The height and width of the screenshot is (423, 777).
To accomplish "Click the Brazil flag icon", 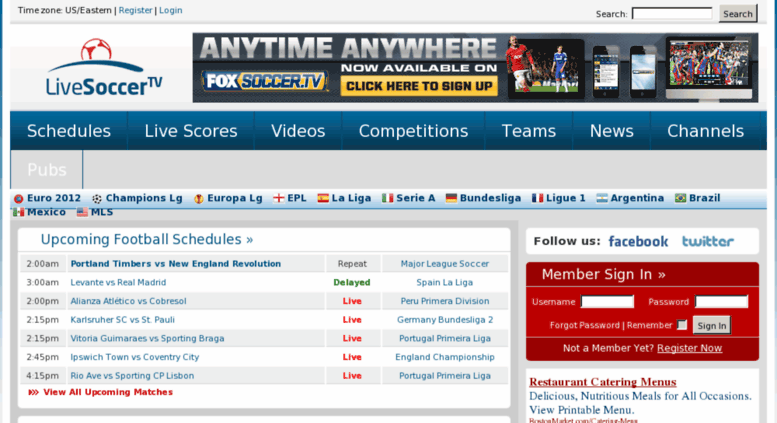I will (680, 198).
